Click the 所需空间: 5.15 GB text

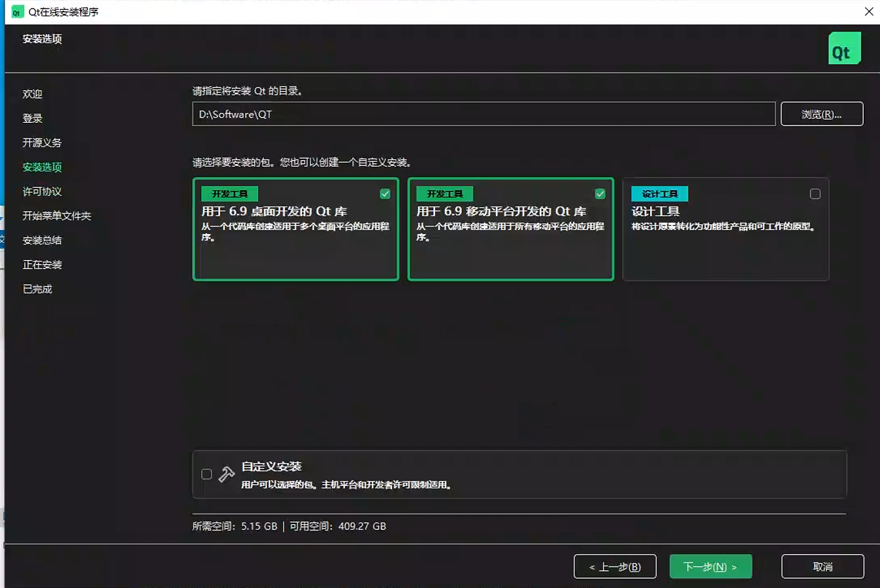235,526
